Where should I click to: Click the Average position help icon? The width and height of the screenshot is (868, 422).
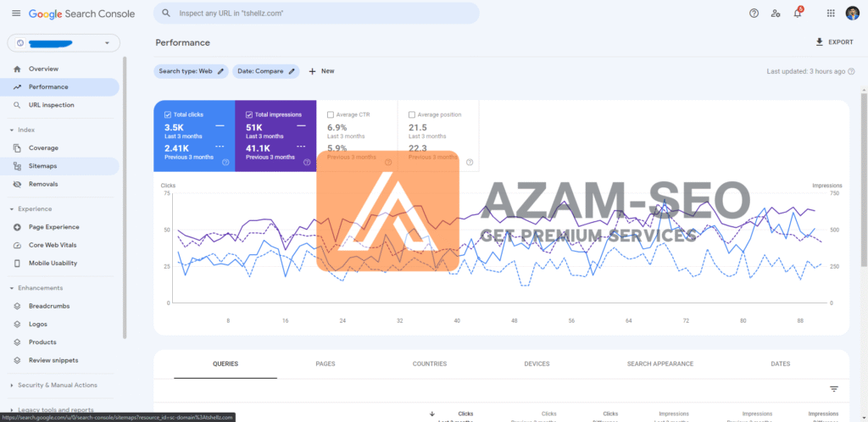[469, 162]
